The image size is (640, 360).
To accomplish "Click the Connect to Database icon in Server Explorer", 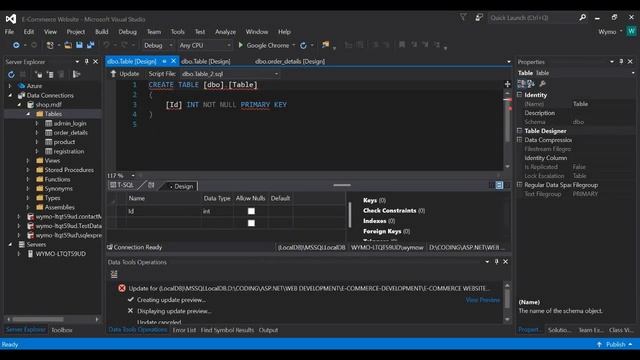I will [38, 74].
